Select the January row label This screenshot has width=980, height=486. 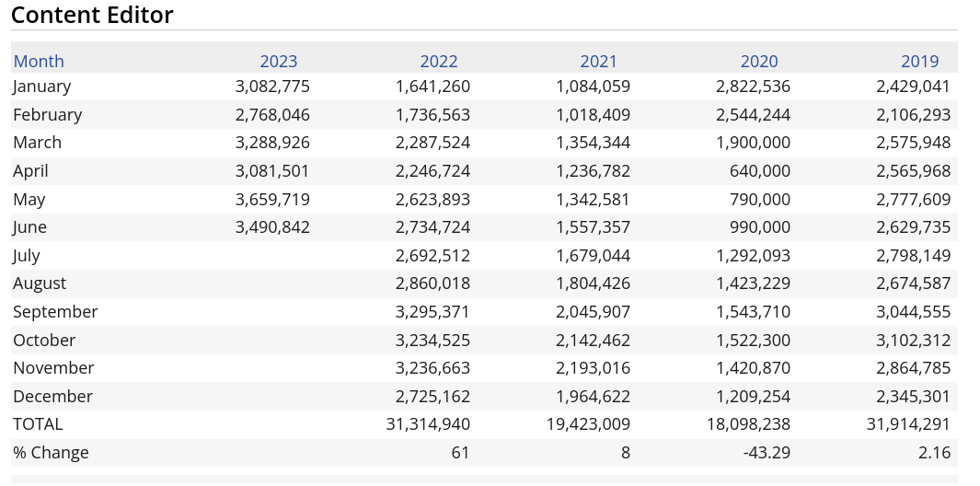(x=42, y=87)
